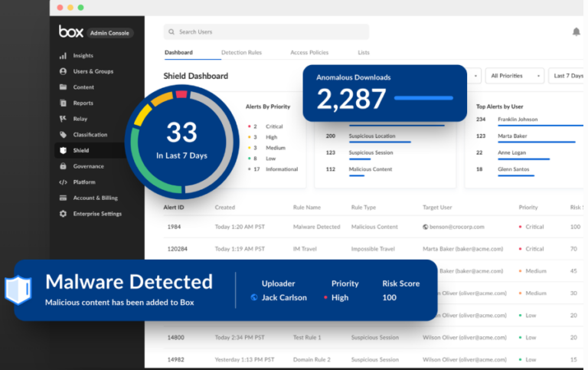This screenshot has width=588, height=370.
Task: Open the Last 7 Days dropdown
Action: tap(568, 76)
